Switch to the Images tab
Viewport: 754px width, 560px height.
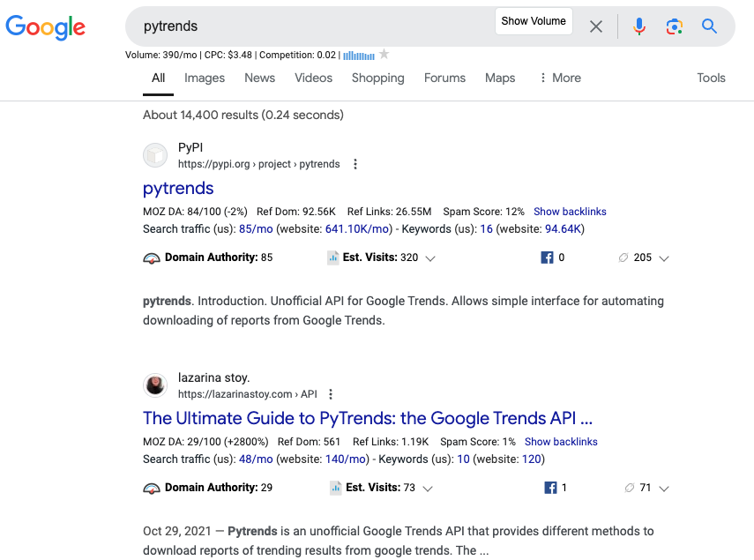click(205, 78)
